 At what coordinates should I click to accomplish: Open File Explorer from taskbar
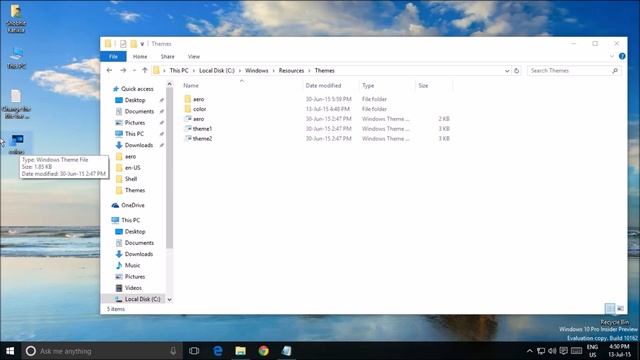240,351
